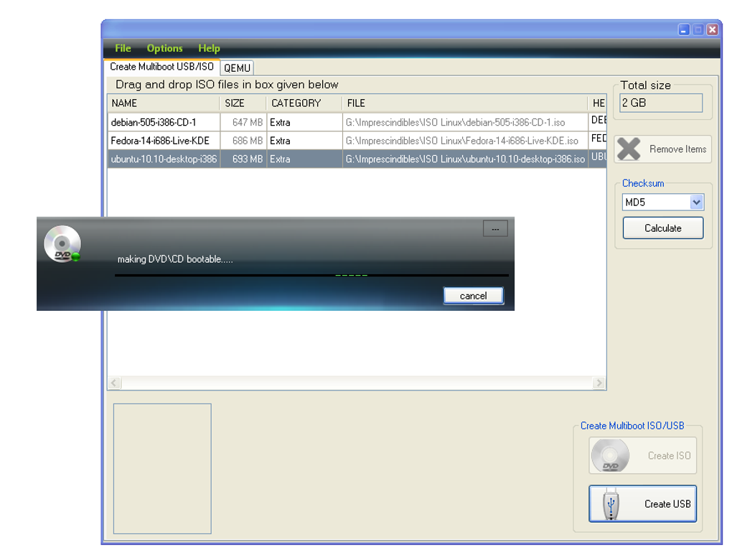
Task: Minimize the application window
Action: (x=684, y=30)
